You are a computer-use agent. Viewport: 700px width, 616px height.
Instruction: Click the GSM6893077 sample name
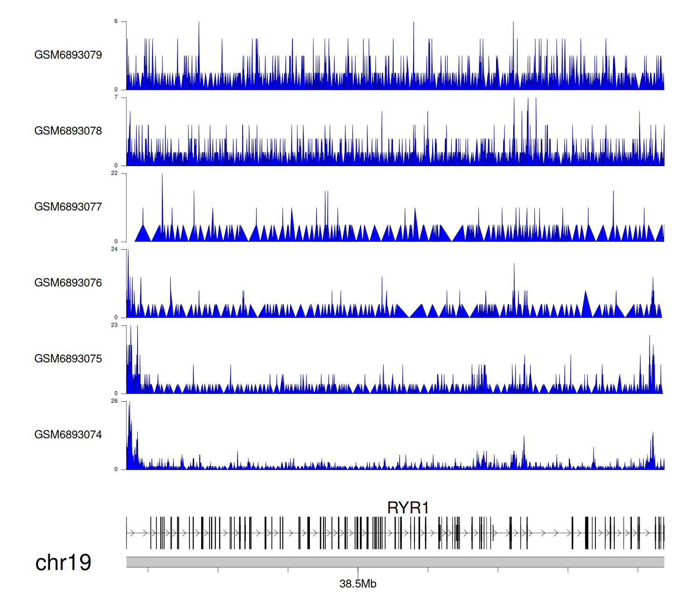pyautogui.click(x=68, y=207)
